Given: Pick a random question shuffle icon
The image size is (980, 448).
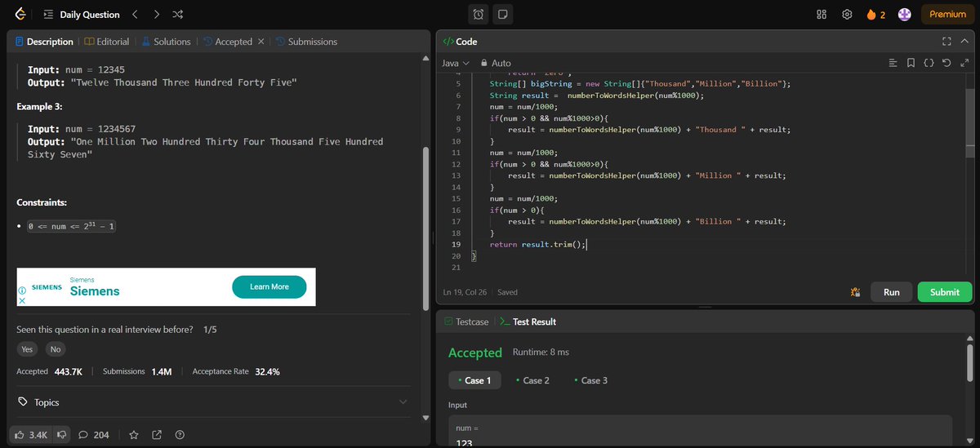Looking at the screenshot, I should coord(178,14).
